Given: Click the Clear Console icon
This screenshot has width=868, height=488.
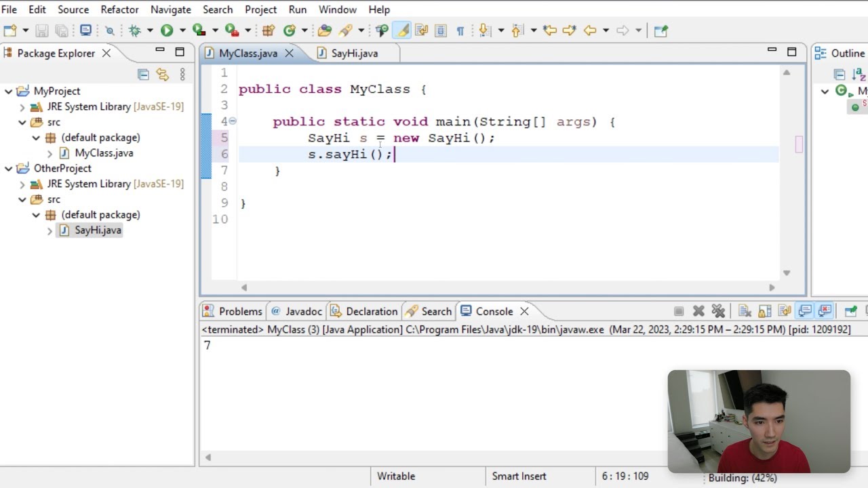Looking at the screenshot, I should [x=745, y=311].
